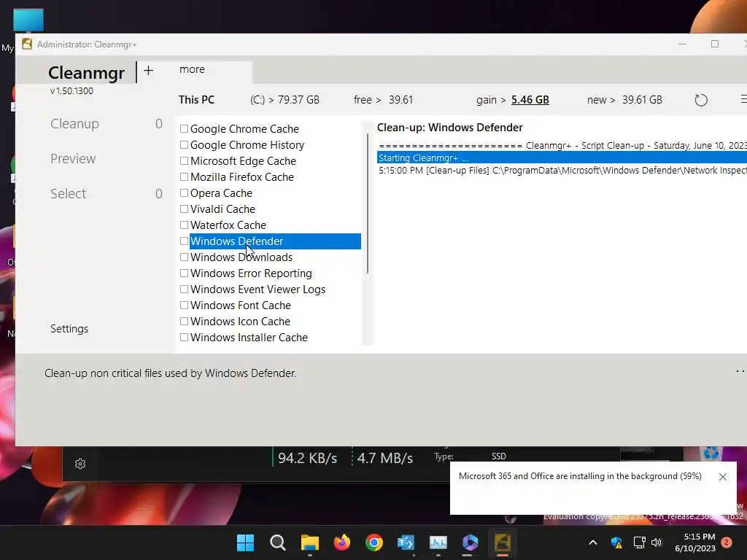Open the Windows Start menu
The image size is (747, 560).
pyautogui.click(x=245, y=542)
